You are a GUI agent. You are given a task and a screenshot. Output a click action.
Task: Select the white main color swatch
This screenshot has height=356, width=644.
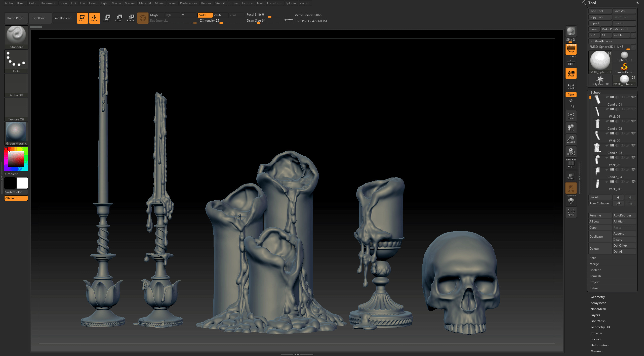[x=22, y=183]
